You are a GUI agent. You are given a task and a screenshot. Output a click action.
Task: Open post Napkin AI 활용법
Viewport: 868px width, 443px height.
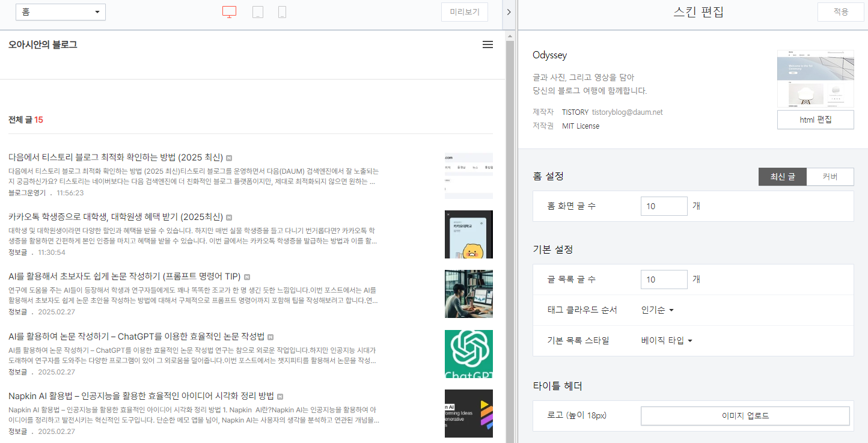[141, 396]
